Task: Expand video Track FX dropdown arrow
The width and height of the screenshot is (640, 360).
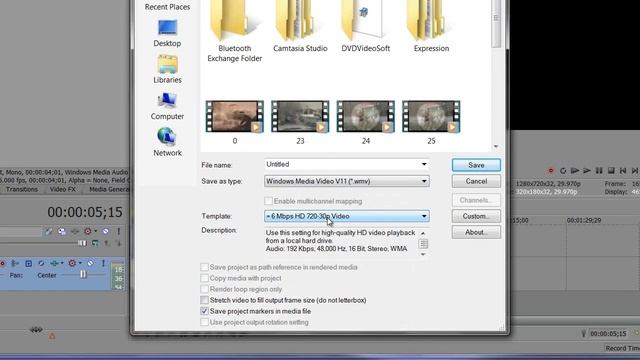Action: click(96, 231)
